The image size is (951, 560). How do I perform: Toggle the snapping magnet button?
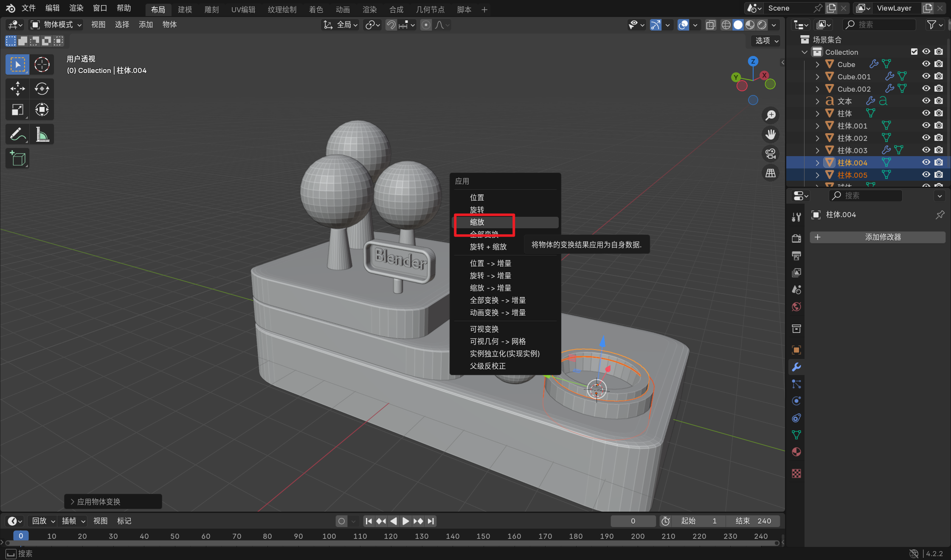point(391,25)
